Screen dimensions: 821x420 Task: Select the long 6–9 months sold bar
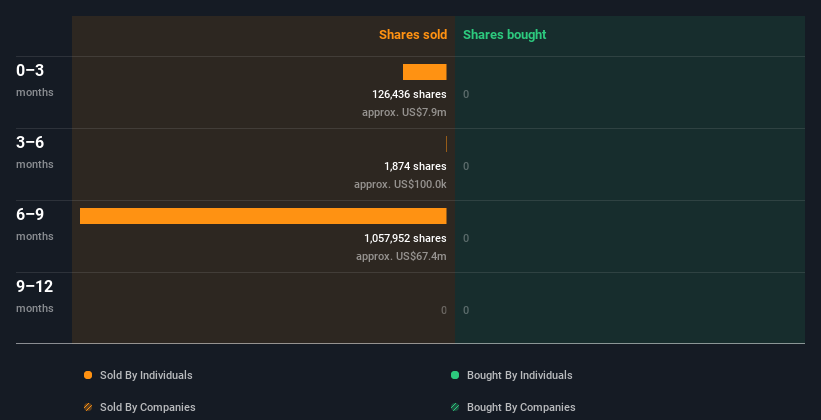263,216
